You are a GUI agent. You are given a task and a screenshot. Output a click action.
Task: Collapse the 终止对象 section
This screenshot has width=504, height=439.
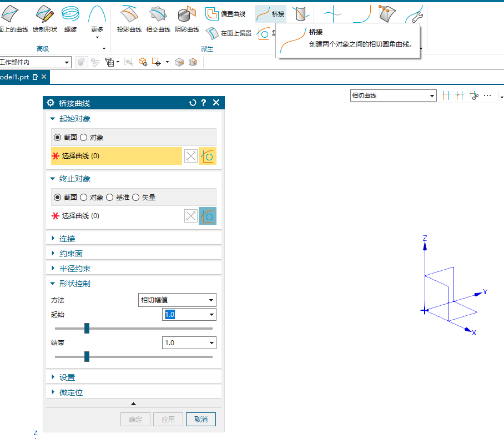tap(53, 178)
